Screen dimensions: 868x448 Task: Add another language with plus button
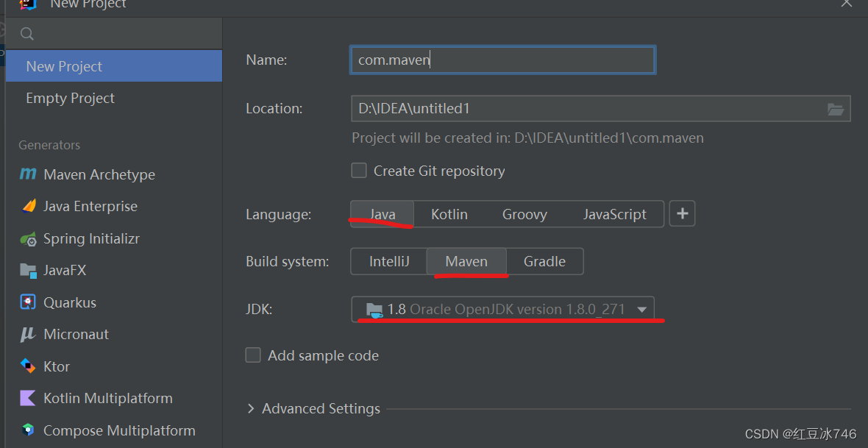tap(682, 214)
